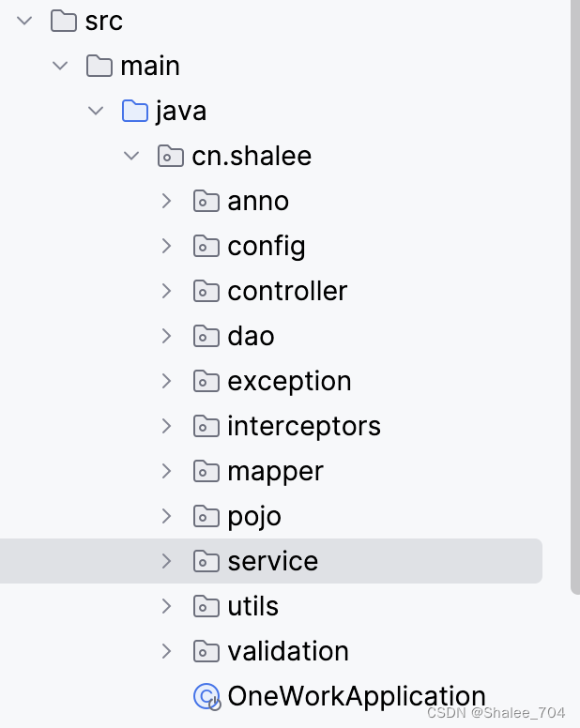Click the interceptors package icon
The height and width of the screenshot is (728, 580).
point(206,426)
